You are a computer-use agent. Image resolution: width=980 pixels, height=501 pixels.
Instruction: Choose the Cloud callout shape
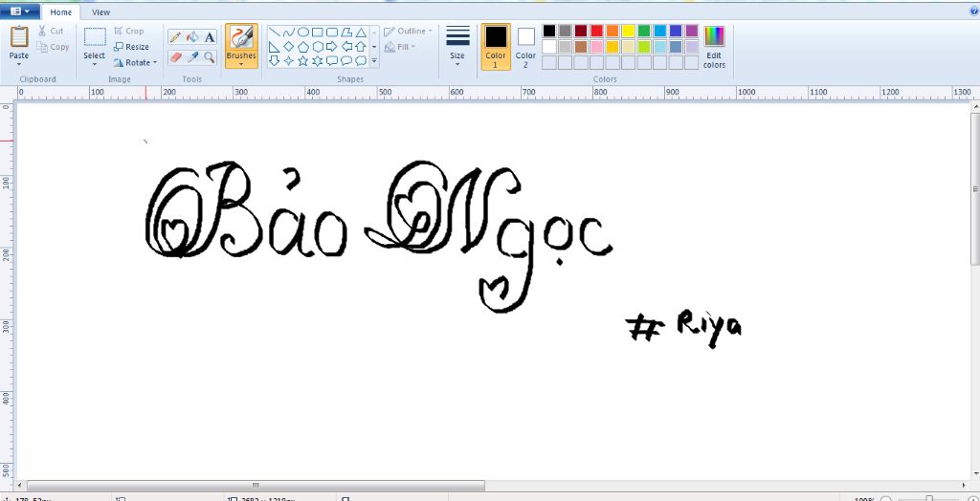tap(361, 60)
